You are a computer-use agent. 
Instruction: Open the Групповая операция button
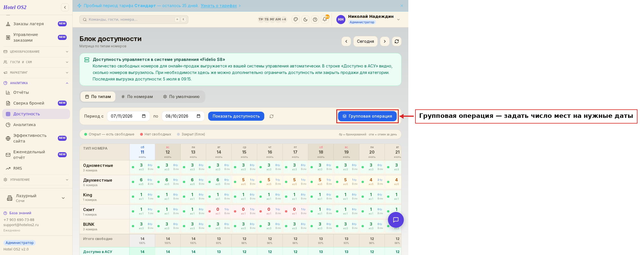click(x=367, y=116)
